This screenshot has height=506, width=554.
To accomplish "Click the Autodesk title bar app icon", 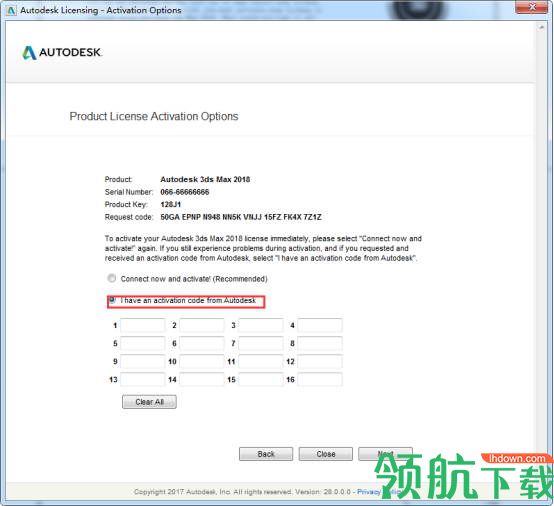I will (x=11, y=10).
